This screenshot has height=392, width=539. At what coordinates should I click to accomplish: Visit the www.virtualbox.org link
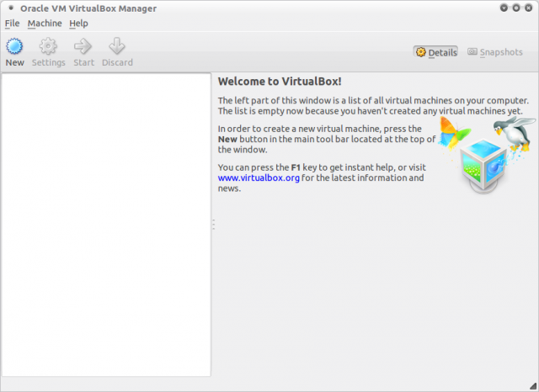pos(259,178)
